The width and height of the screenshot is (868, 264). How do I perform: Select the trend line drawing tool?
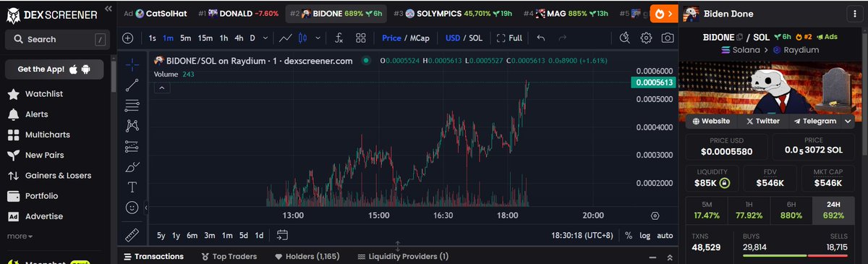132,85
